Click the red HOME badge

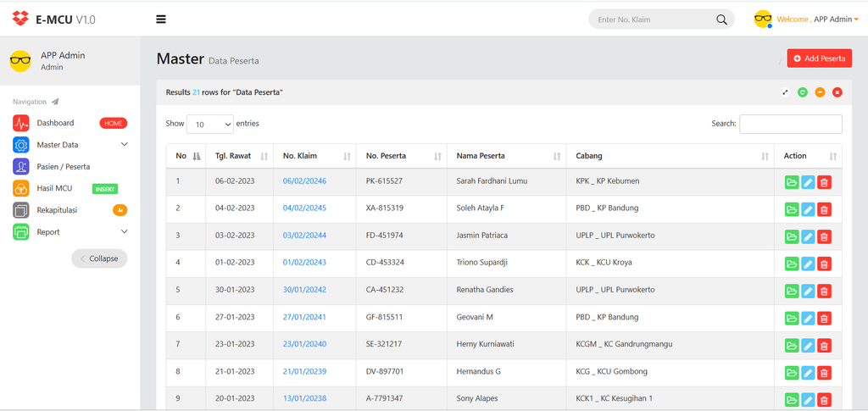[x=114, y=124]
